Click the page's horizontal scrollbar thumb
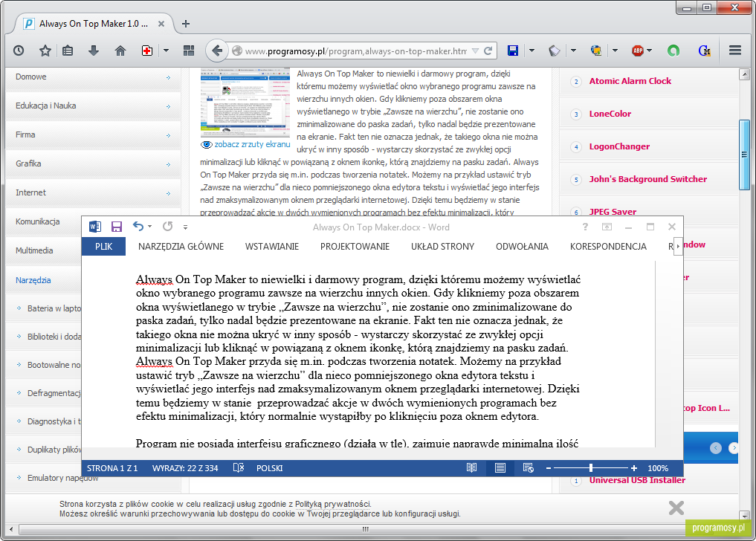 (x=365, y=529)
